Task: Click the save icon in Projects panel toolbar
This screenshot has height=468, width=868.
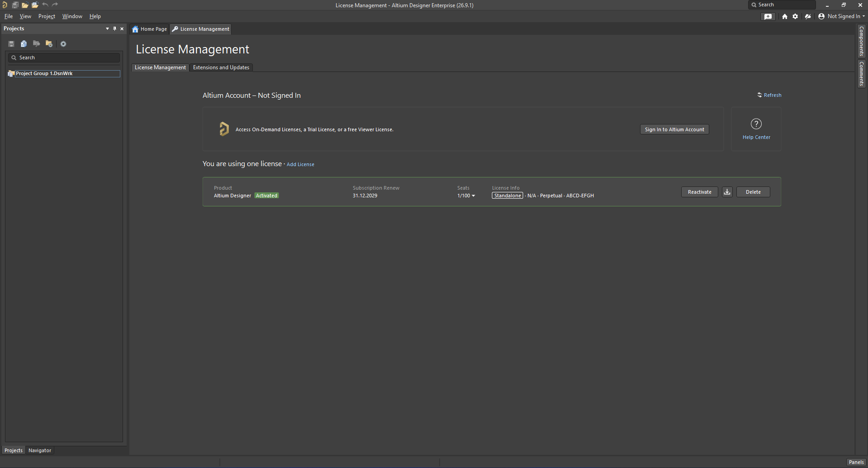Action: click(11, 44)
